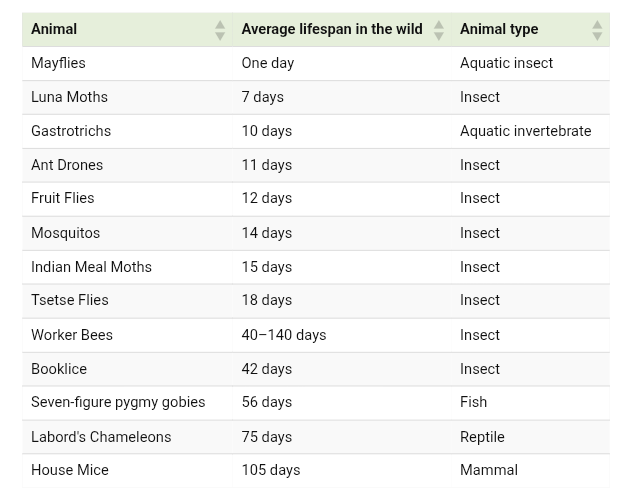Sort table by Animal column icon
Image resolution: width=626 pixels, height=504 pixels.
(x=220, y=30)
